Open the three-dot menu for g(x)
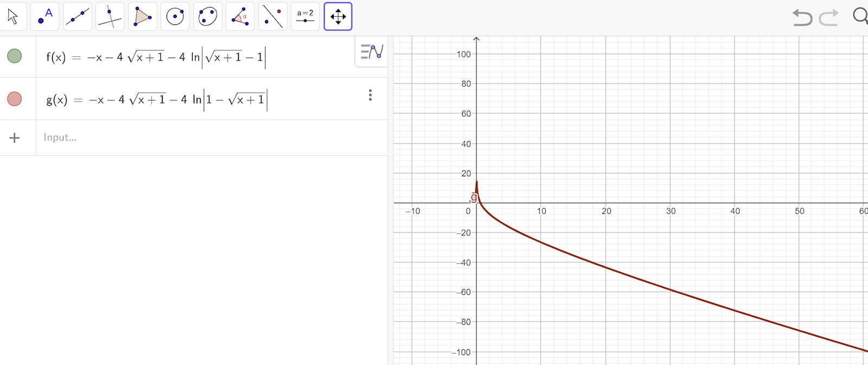868x365 pixels. pyautogui.click(x=370, y=95)
